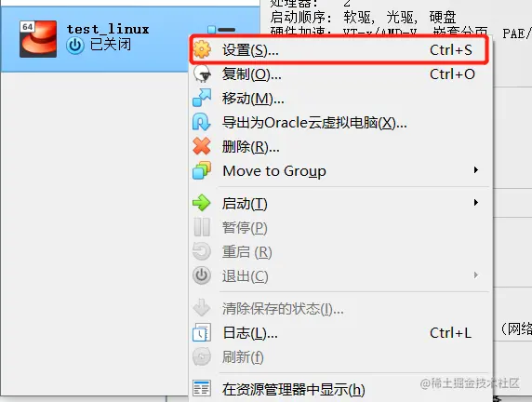The height and width of the screenshot is (402, 532).
Task: Click the red X delete icon
Action: [202, 146]
